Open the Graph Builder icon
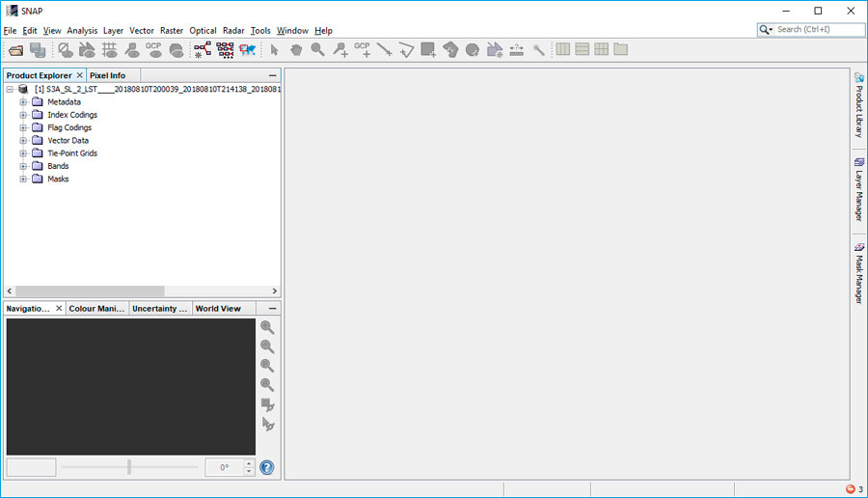This screenshot has height=498, width=868. pyautogui.click(x=203, y=50)
